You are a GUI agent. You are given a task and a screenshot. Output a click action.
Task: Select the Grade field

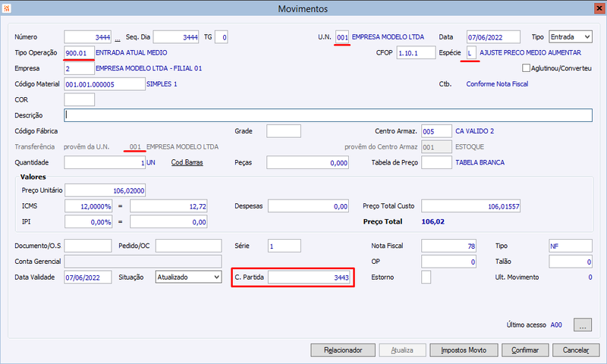(283, 130)
